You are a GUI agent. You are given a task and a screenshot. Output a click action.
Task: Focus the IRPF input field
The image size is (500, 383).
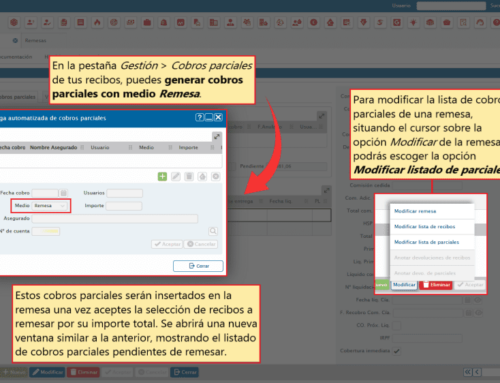[x=427, y=338]
